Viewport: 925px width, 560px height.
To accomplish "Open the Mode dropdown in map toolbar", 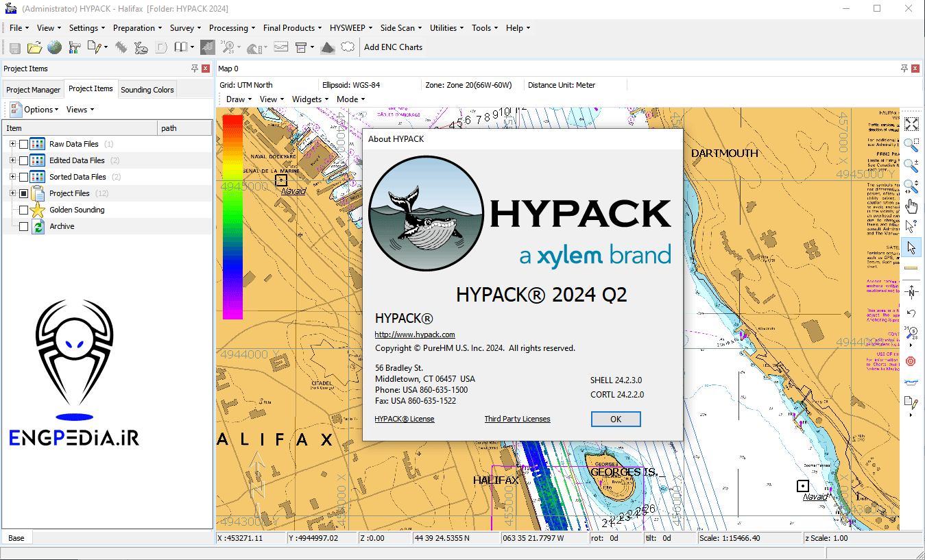I will click(350, 99).
